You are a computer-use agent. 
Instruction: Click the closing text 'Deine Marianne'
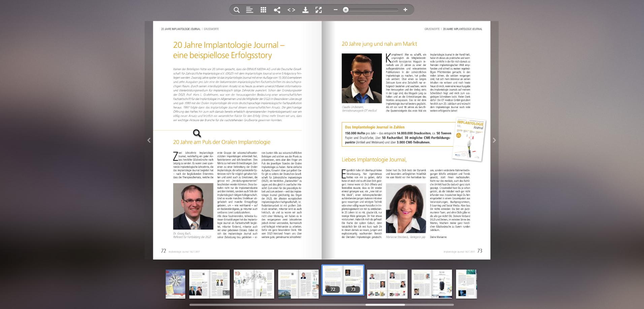438,237
